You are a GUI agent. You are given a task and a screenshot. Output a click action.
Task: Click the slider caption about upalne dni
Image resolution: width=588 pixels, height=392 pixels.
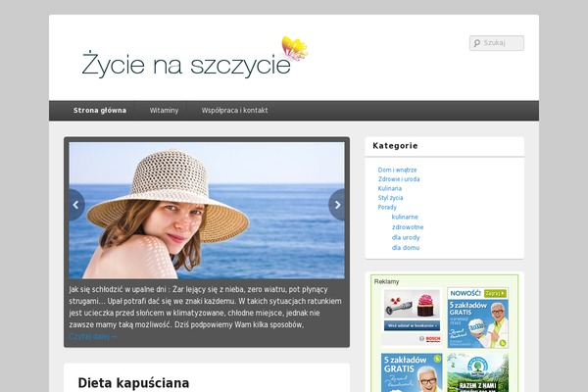point(205,307)
